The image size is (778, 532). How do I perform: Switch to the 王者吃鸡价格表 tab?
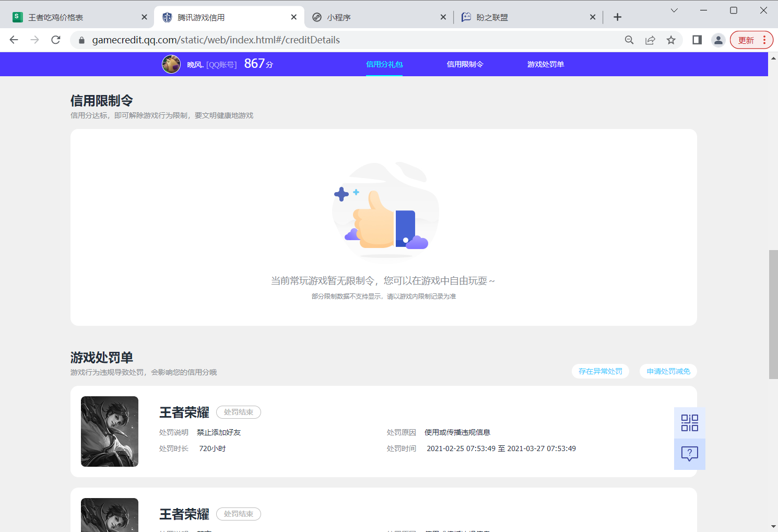pos(78,17)
